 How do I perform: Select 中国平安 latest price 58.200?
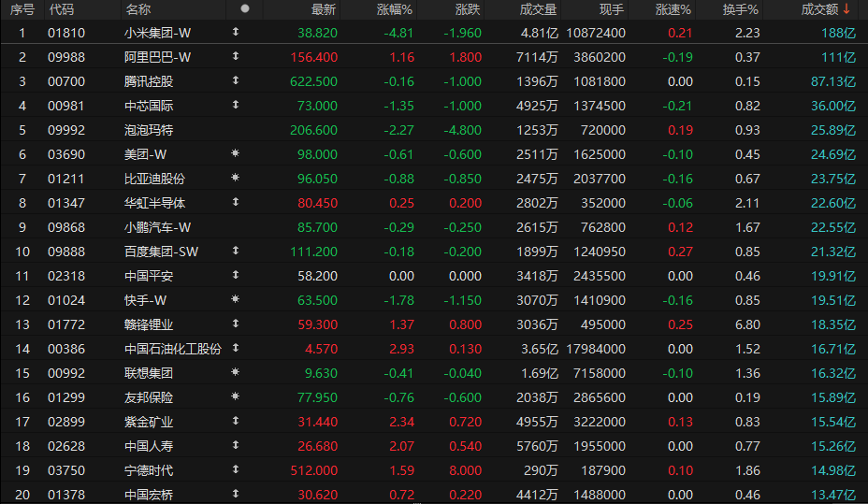(317, 276)
